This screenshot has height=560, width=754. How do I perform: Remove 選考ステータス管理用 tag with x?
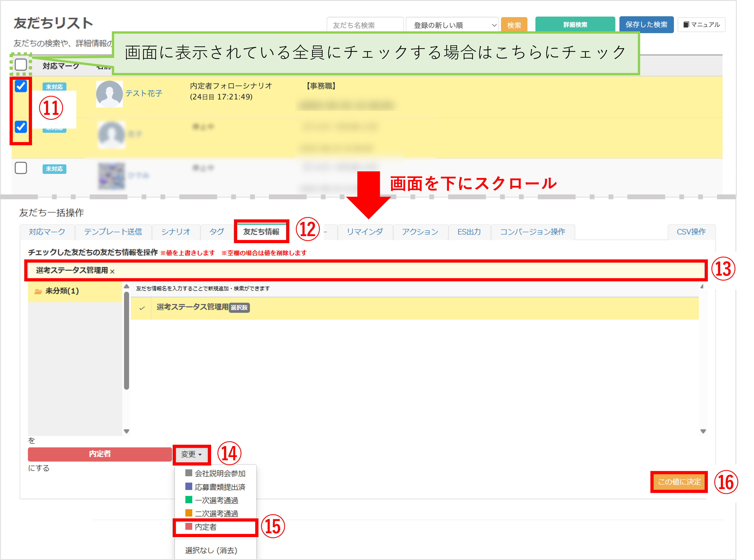coord(113,272)
